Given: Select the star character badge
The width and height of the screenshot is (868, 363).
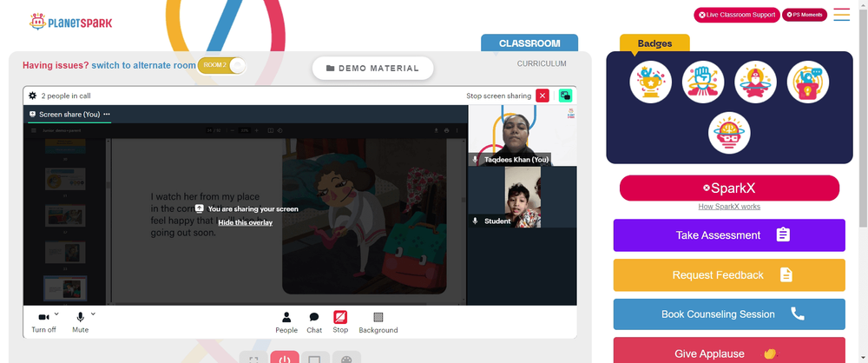Looking at the screenshot, I should [756, 82].
